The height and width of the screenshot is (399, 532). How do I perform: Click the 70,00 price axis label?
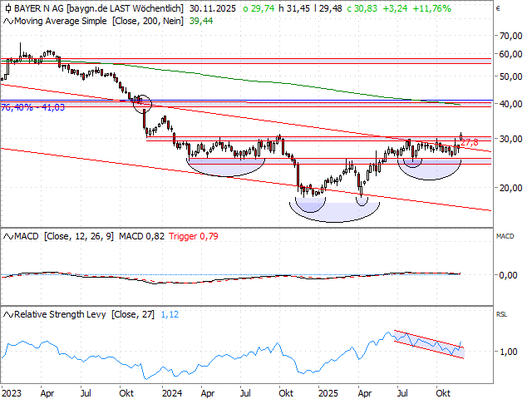[511, 36]
